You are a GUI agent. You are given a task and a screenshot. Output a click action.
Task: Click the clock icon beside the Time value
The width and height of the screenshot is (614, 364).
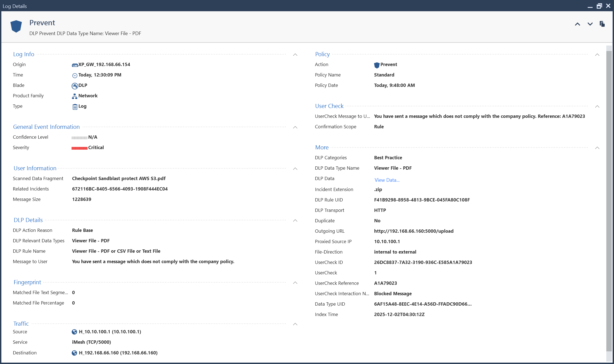pos(75,75)
